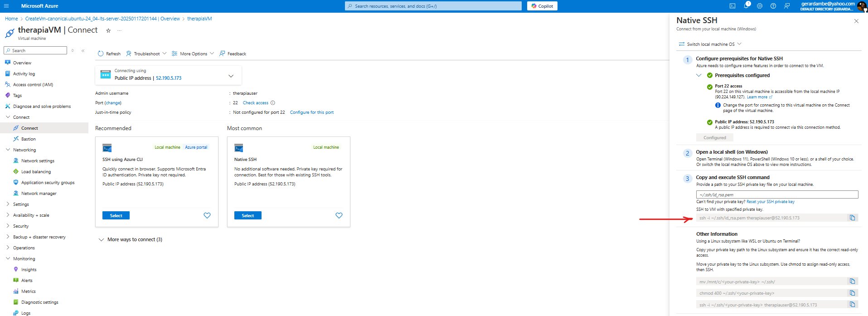Open Switch local machine OS dropdown

pyautogui.click(x=710, y=44)
